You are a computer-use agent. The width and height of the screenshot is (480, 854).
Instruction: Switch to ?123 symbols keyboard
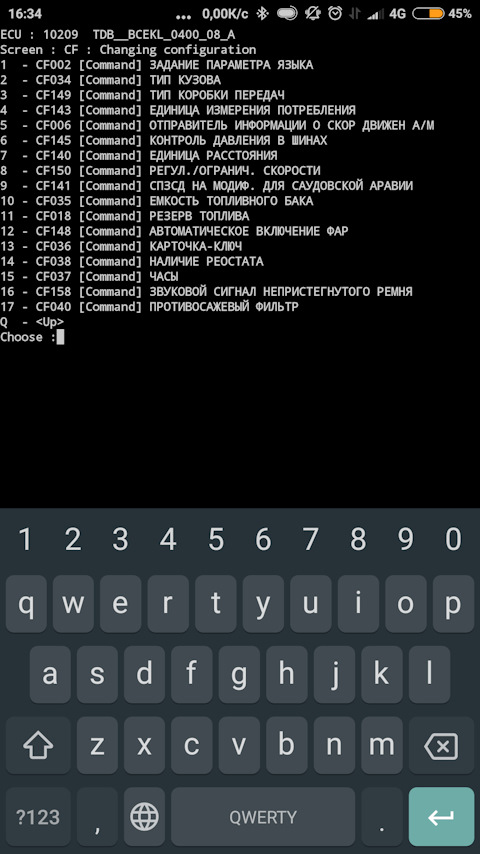[x=38, y=816]
